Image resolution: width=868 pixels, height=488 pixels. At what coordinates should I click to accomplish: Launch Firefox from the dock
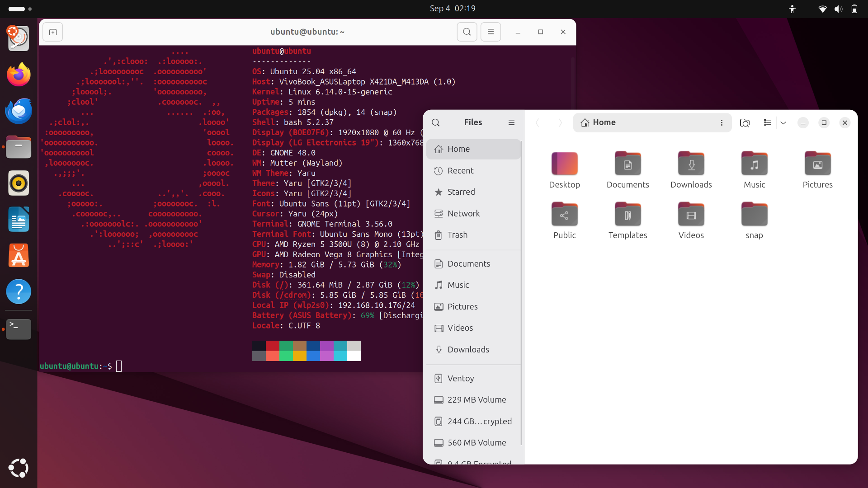tap(19, 75)
